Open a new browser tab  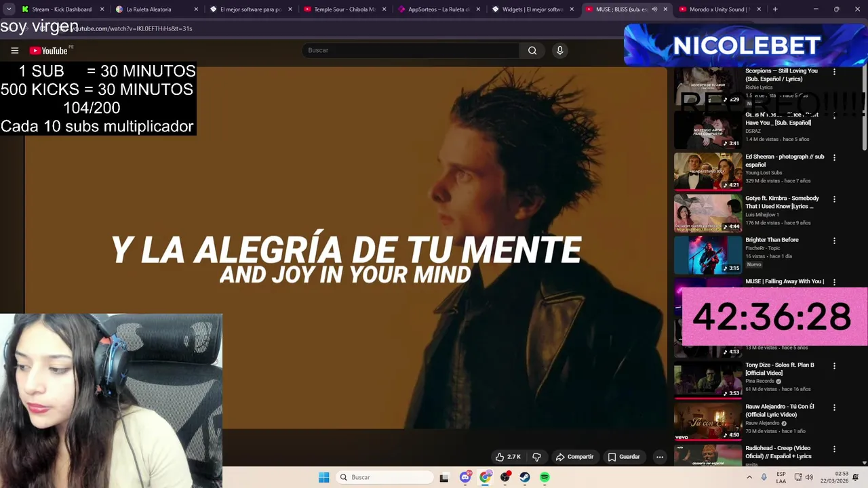point(775,9)
